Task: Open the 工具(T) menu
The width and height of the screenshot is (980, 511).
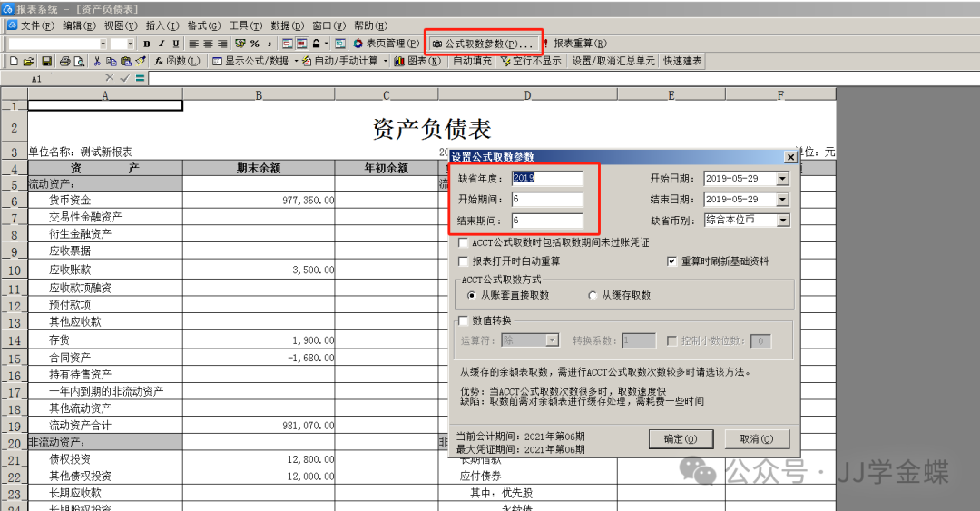Action: [240, 25]
